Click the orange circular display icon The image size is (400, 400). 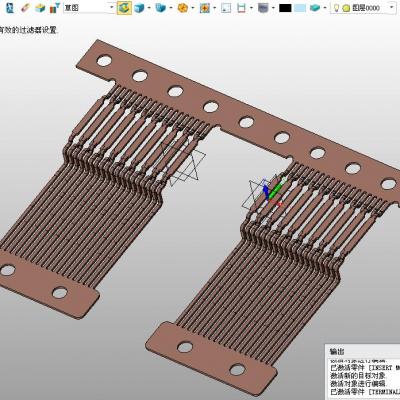click(x=183, y=7)
